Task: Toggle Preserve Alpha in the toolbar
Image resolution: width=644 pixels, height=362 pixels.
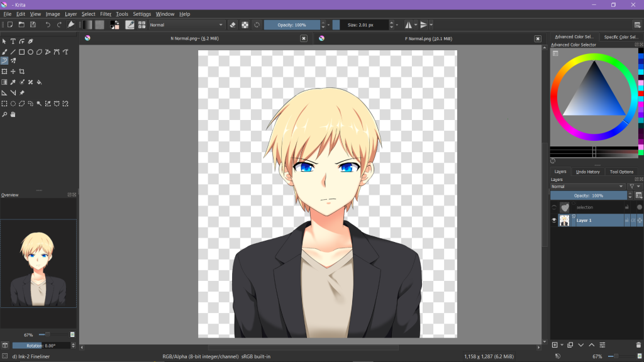Action: pyautogui.click(x=245, y=25)
